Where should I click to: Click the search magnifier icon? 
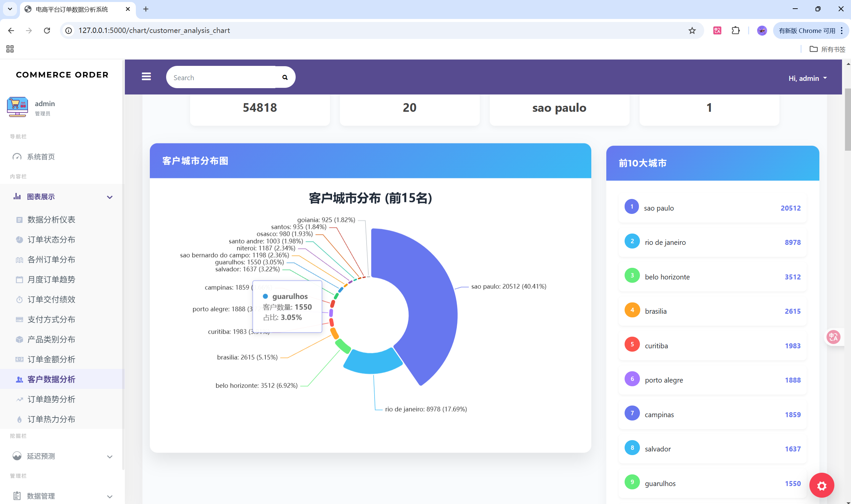pos(285,78)
